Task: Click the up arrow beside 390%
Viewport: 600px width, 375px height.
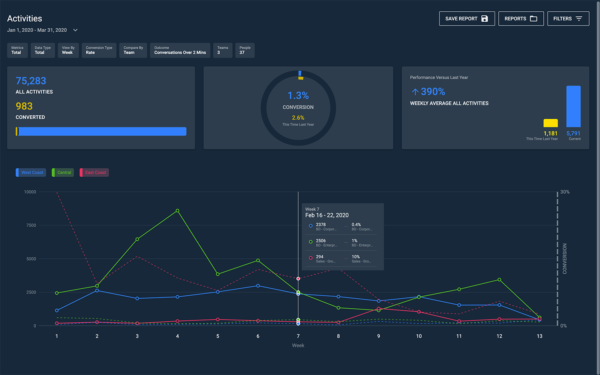Action: (415, 92)
